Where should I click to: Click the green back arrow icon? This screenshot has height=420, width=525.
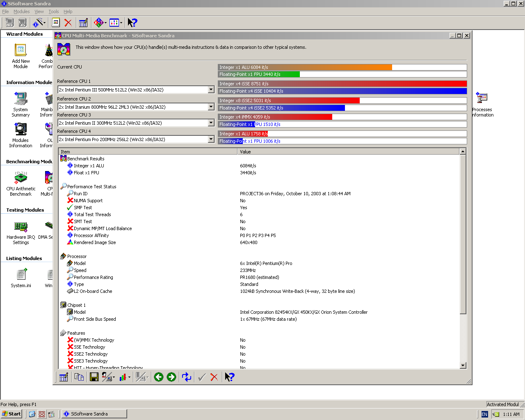[159, 377]
